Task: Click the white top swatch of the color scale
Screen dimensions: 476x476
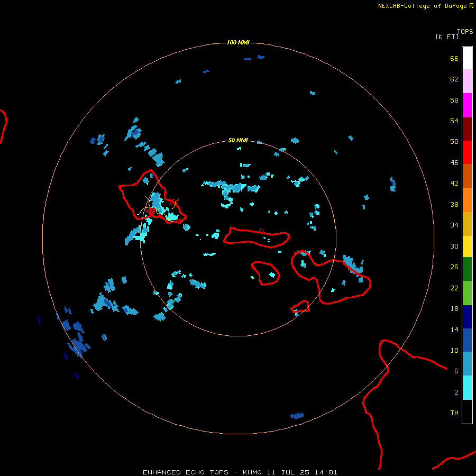Action: click(x=467, y=58)
